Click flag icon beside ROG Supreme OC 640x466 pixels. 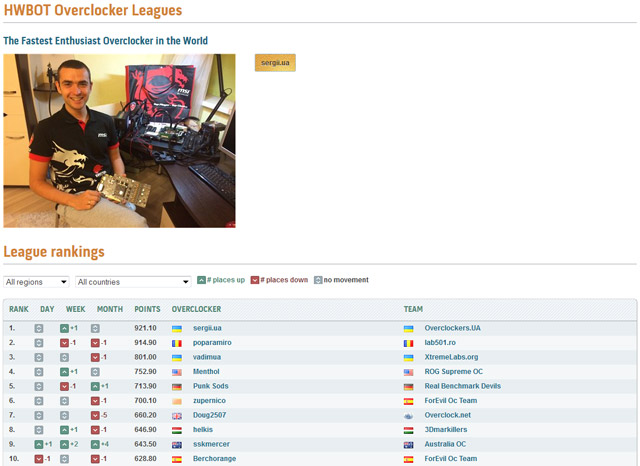coord(409,372)
